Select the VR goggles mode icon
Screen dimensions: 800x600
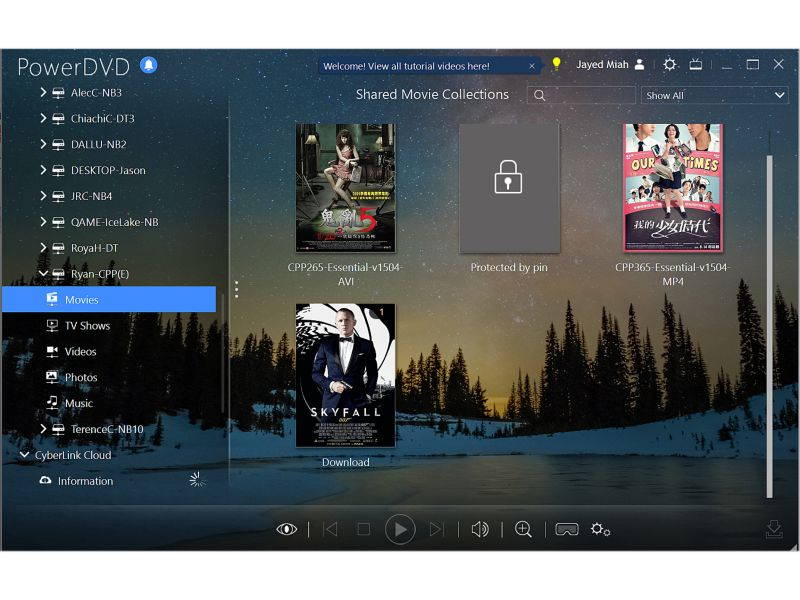pyautogui.click(x=567, y=529)
